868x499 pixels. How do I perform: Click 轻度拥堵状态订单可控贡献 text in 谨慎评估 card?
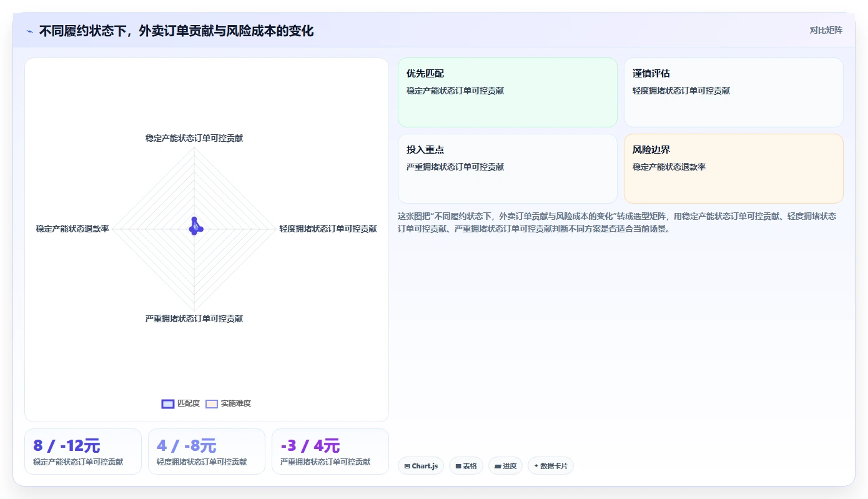[681, 91]
